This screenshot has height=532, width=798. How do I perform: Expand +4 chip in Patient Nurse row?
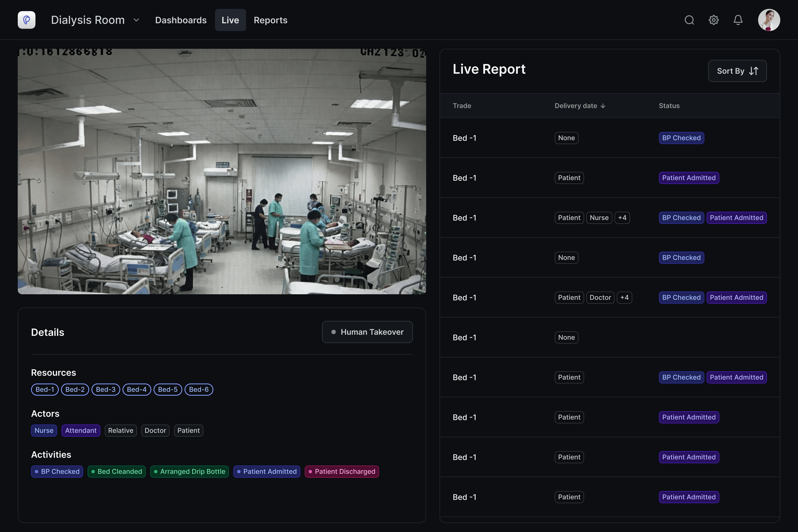[x=622, y=218]
